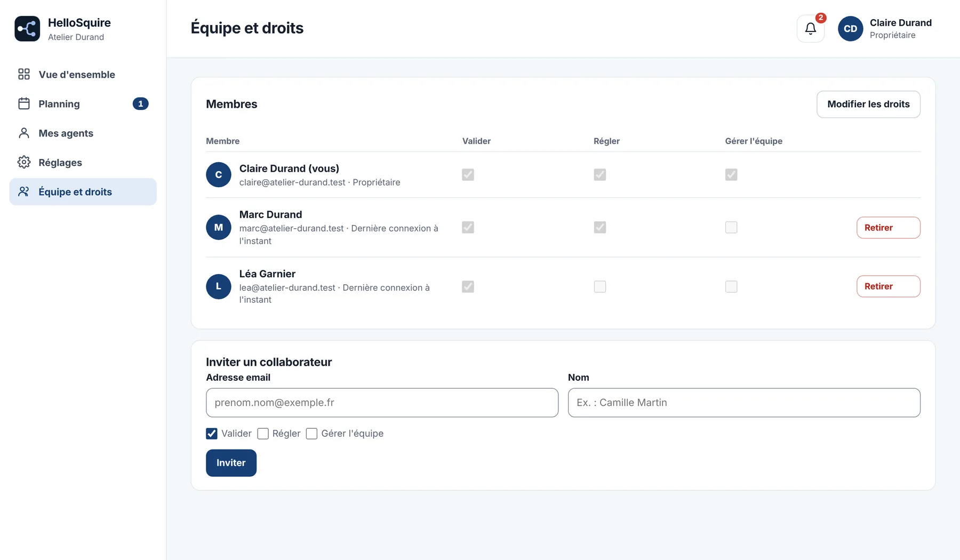Click the Planning calendar icon
The height and width of the screenshot is (560, 960).
pyautogui.click(x=24, y=103)
